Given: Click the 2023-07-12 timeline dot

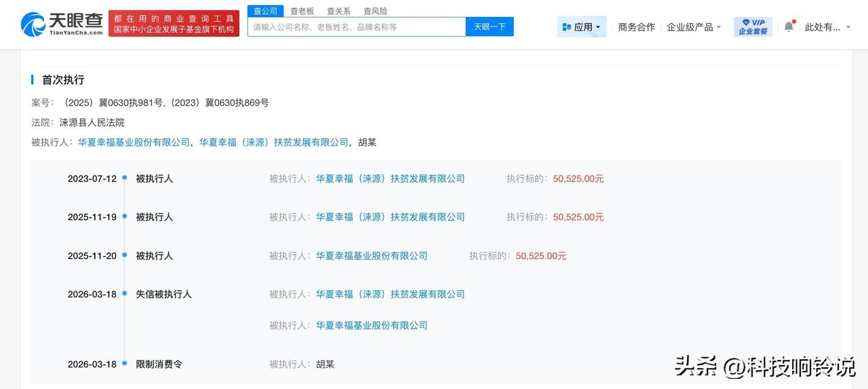Looking at the screenshot, I should pyautogui.click(x=125, y=178).
